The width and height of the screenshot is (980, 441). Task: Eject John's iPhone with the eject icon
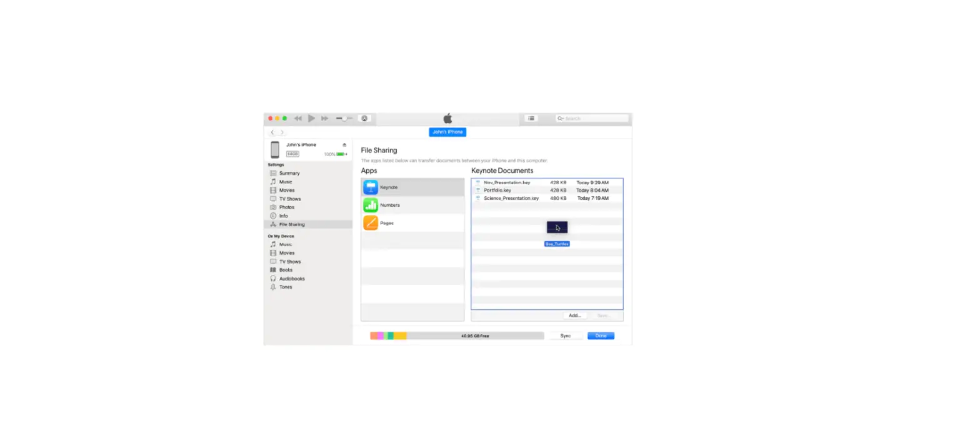coord(344,145)
